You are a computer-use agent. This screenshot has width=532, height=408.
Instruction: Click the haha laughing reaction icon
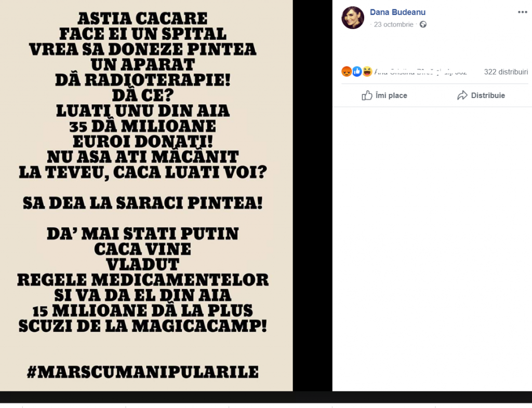point(367,72)
